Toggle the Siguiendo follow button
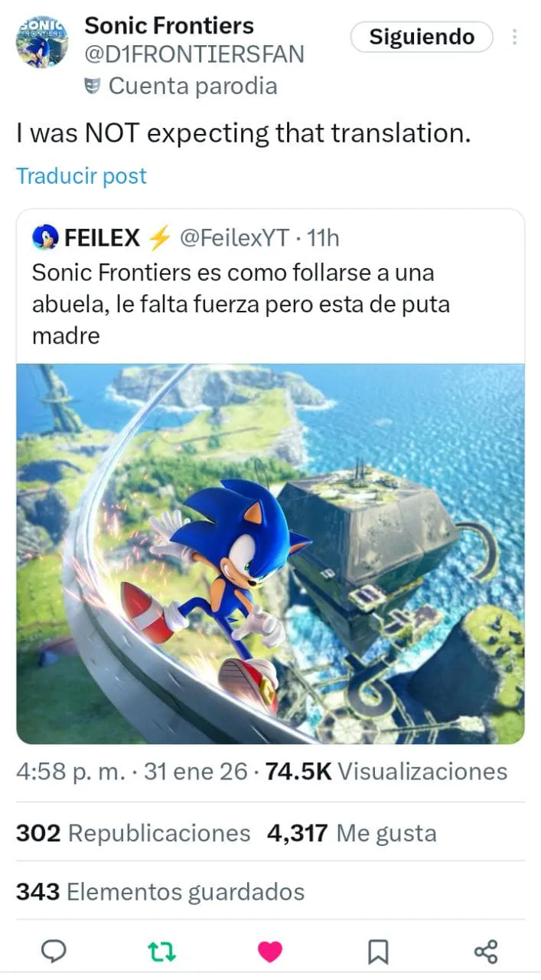This screenshot has width=541, height=980. click(422, 37)
